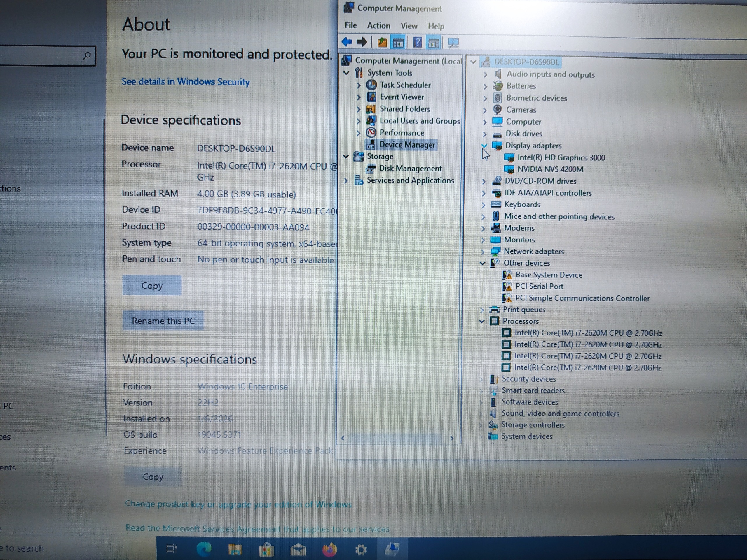The image size is (747, 560).
Task: Select NVIDIA NVS 4200M display adapter
Action: [x=550, y=169]
